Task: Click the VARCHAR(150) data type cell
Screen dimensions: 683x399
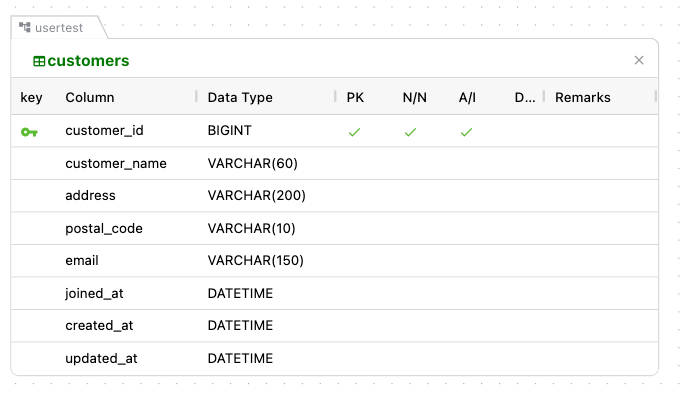Action: [256, 260]
